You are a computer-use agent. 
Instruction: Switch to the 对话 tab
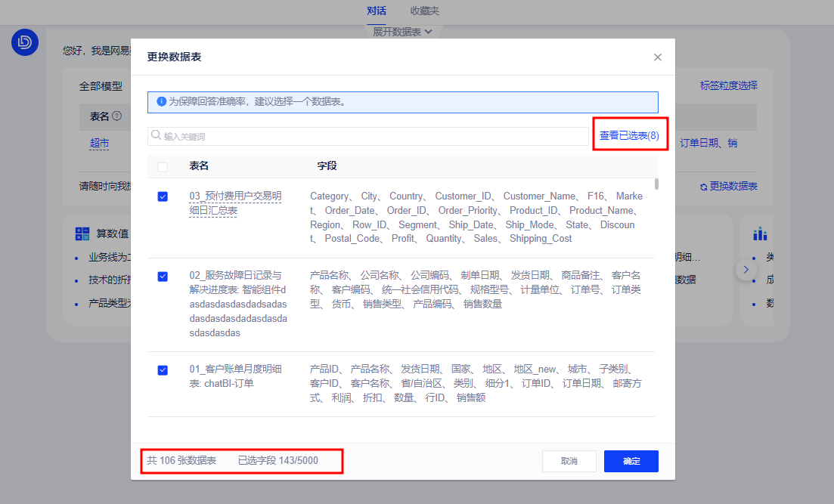tap(376, 11)
